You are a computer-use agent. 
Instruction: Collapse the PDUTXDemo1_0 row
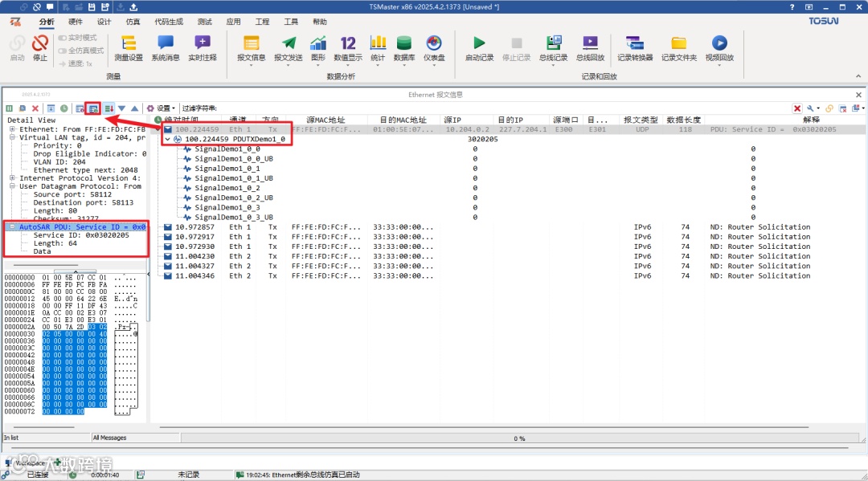click(x=167, y=140)
